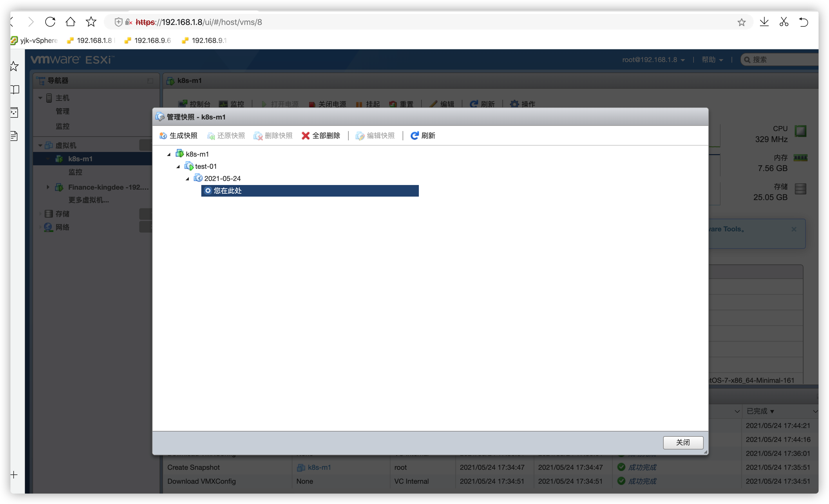Select the 2021-05-24 snapshot entry
This screenshot has width=829, height=504.
coord(222,178)
